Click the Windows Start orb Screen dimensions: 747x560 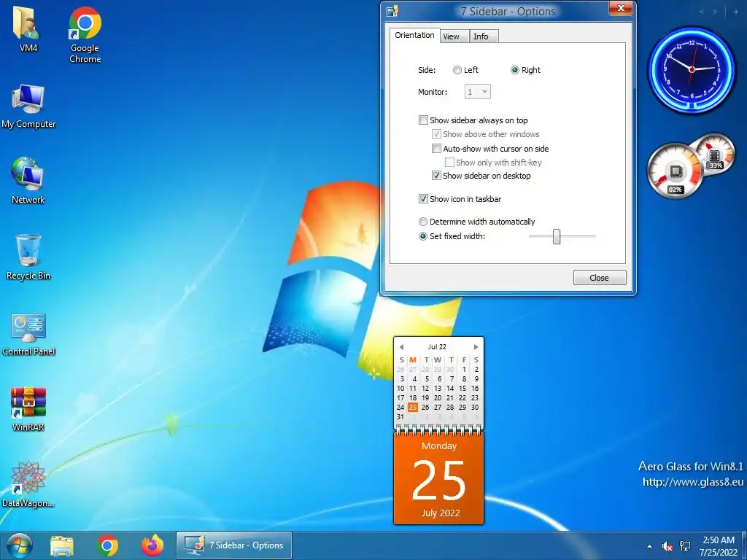point(19,545)
